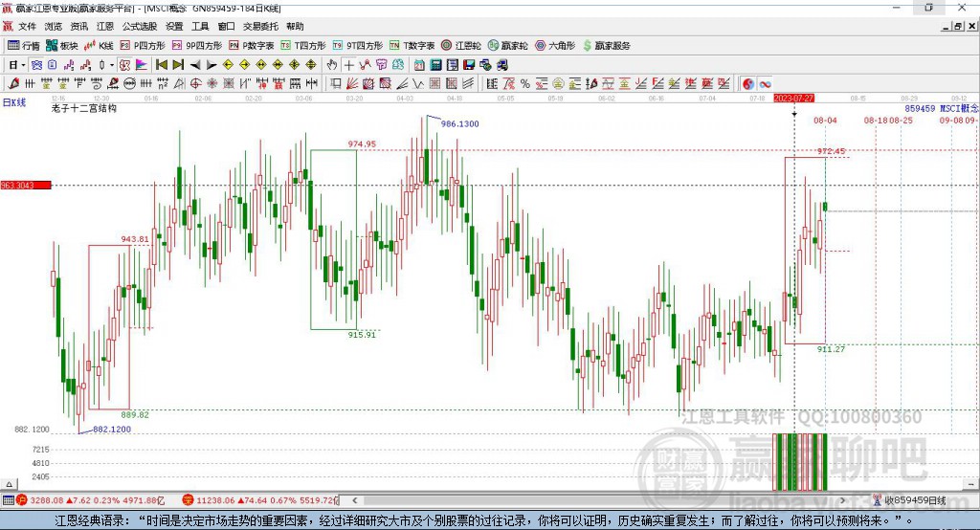Viewport: 980px width, 530px height.
Task: Open the 帮助 menu
Action: click(295, 26)
